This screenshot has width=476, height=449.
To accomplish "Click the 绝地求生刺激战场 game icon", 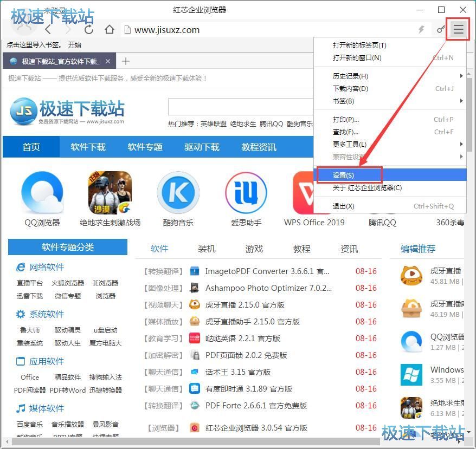I will click(x=110, y=192).
